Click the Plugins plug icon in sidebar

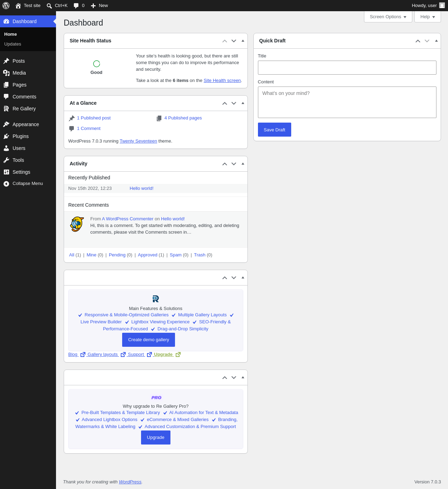6,136
